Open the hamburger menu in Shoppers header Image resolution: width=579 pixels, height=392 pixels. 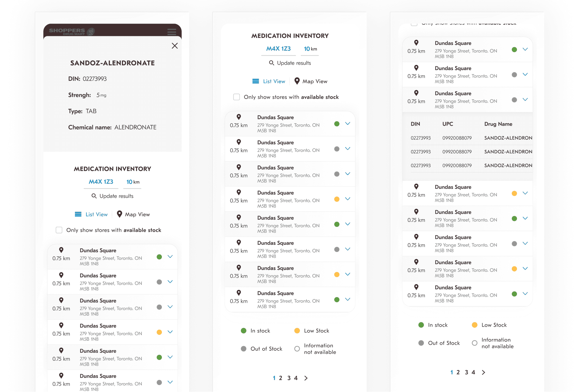(x=172, y=32)
